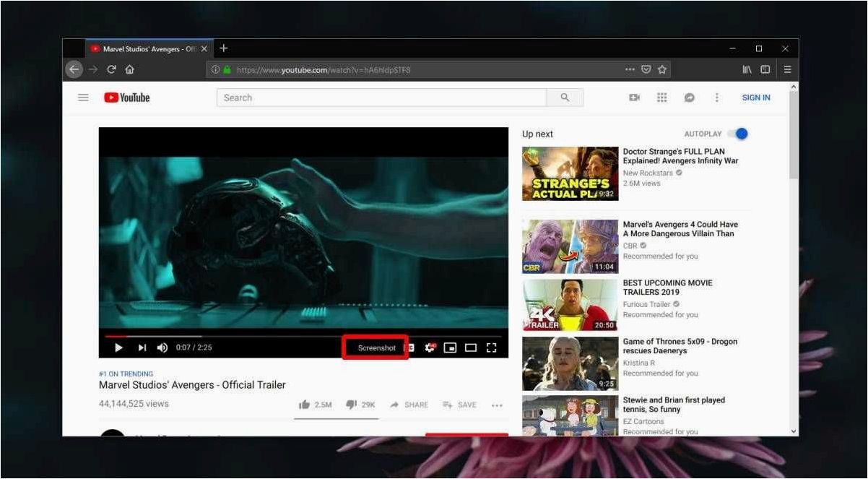Open BEST UPCOMING MOVIE TRAILERS 2019 thumbnail
868x479 pixels.
pos(570,304)
